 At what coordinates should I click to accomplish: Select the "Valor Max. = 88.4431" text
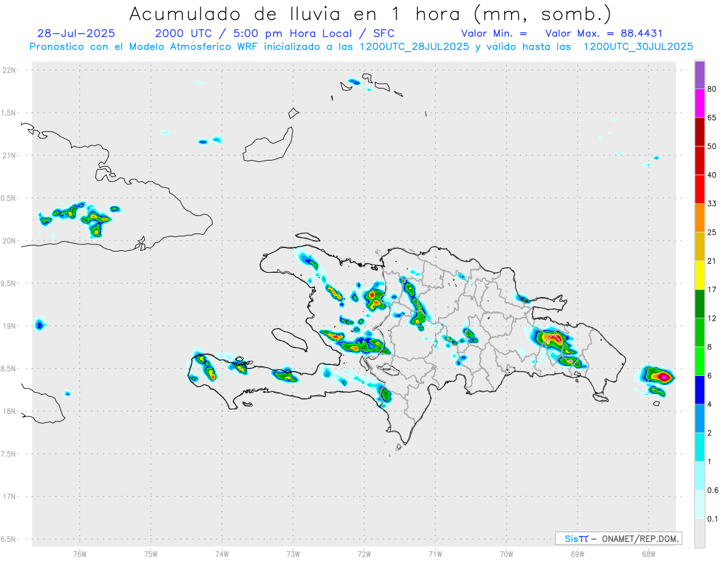[604, 33]
